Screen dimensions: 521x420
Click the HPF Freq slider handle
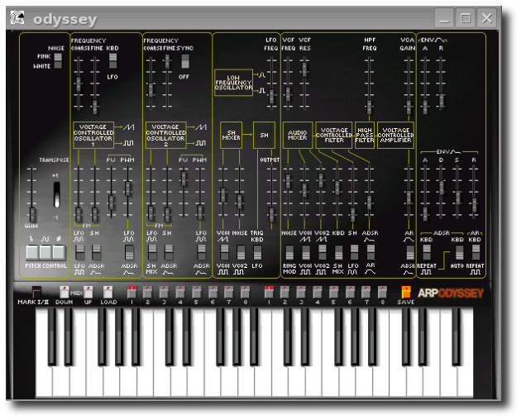click(x=369, y=107)
